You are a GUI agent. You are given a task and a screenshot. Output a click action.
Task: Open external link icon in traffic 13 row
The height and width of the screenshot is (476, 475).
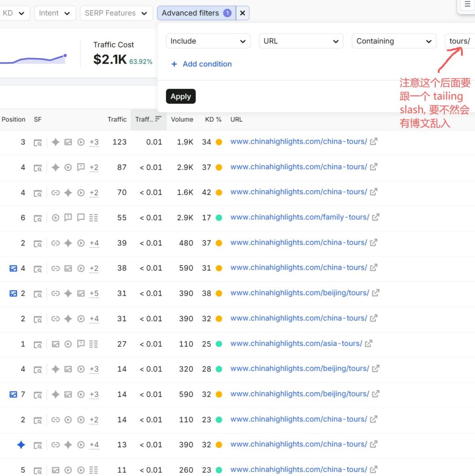(374, 444)
